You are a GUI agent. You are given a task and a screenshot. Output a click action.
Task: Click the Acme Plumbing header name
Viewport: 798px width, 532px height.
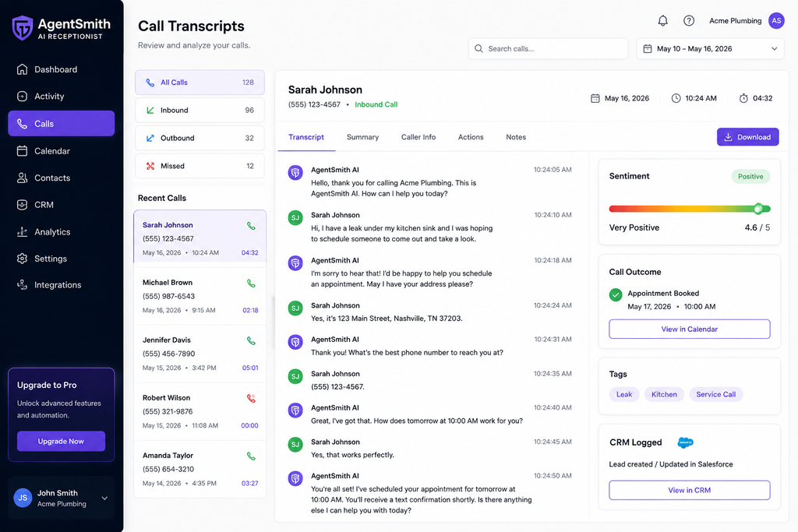pos(736,21)
